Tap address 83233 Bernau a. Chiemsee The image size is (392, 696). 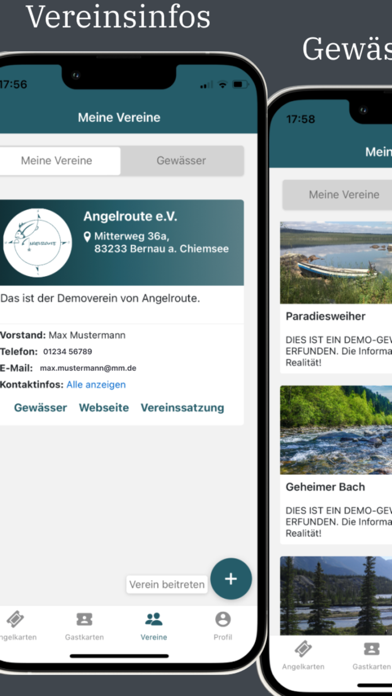(x=162, y=249)
